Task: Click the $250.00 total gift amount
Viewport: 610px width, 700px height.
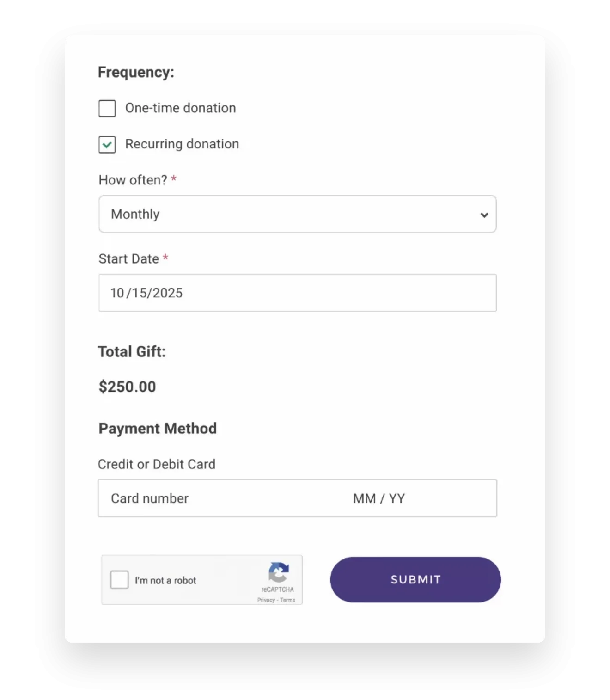Action: point(128,387)
